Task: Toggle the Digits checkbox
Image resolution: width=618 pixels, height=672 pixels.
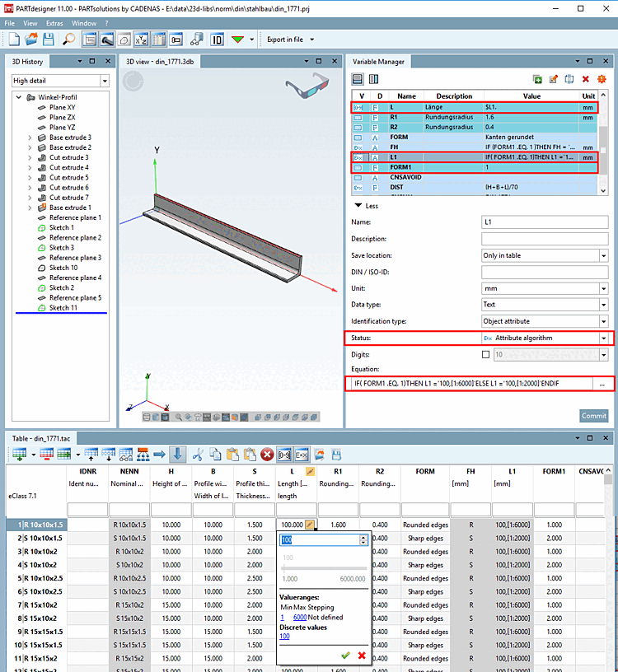Action: click(x=486, y=354)
